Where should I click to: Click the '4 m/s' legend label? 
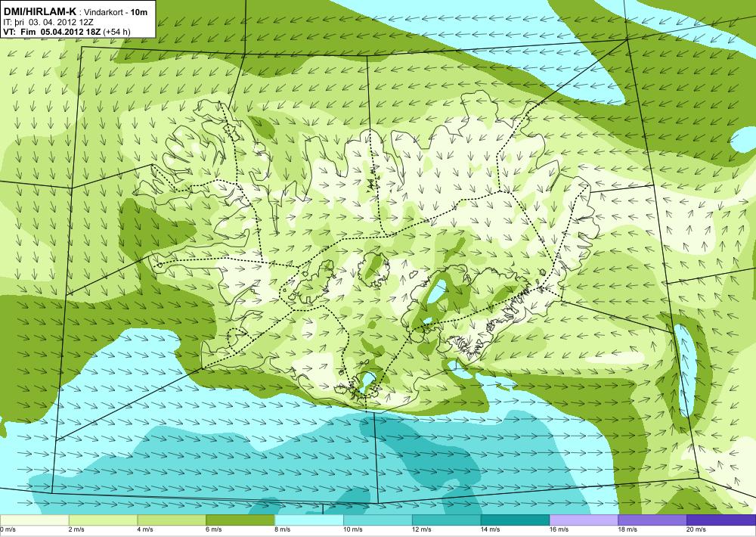click(146, 529)
